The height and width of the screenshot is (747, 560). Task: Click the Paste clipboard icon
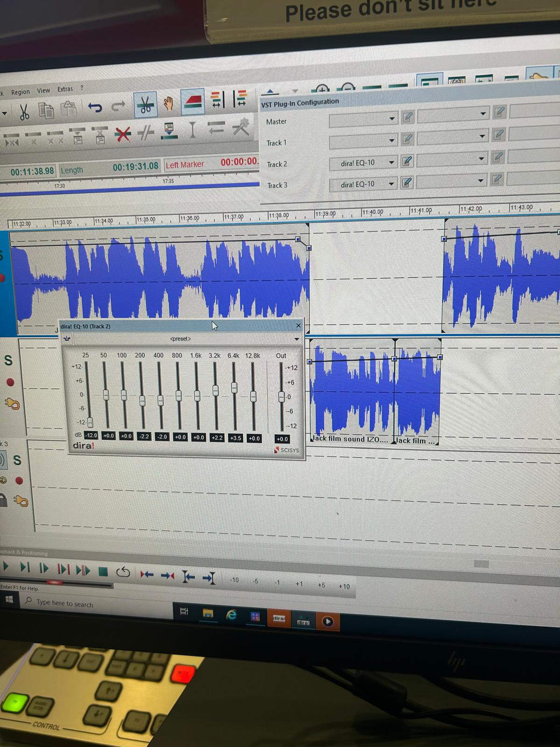click(x=69, y=109)
